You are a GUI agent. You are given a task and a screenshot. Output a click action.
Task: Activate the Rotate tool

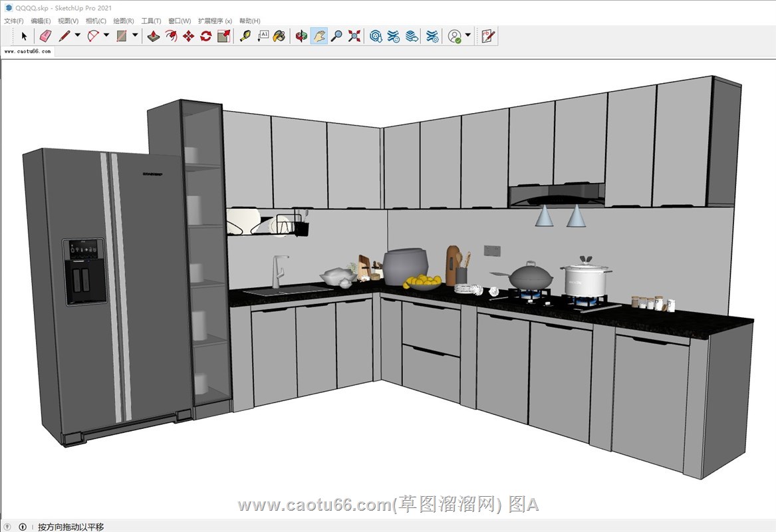pyautogui.click(x=205, y=36)
